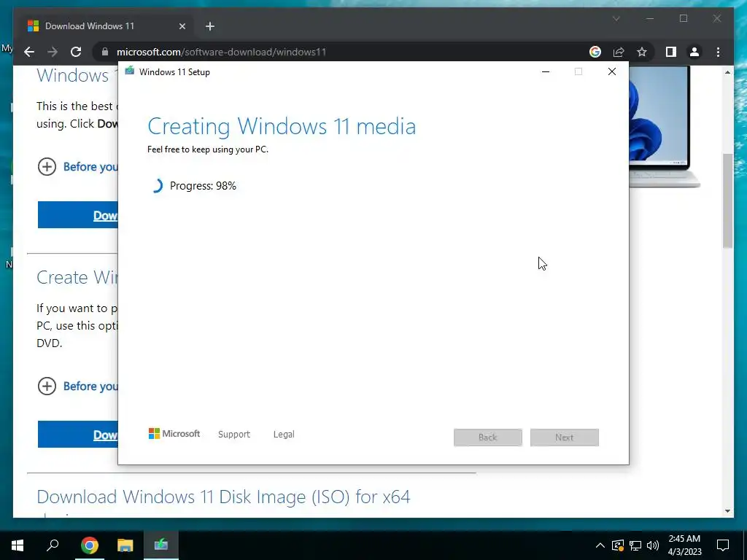
Task: Close the Download Windows 11 tab
Action: point(182,26)
